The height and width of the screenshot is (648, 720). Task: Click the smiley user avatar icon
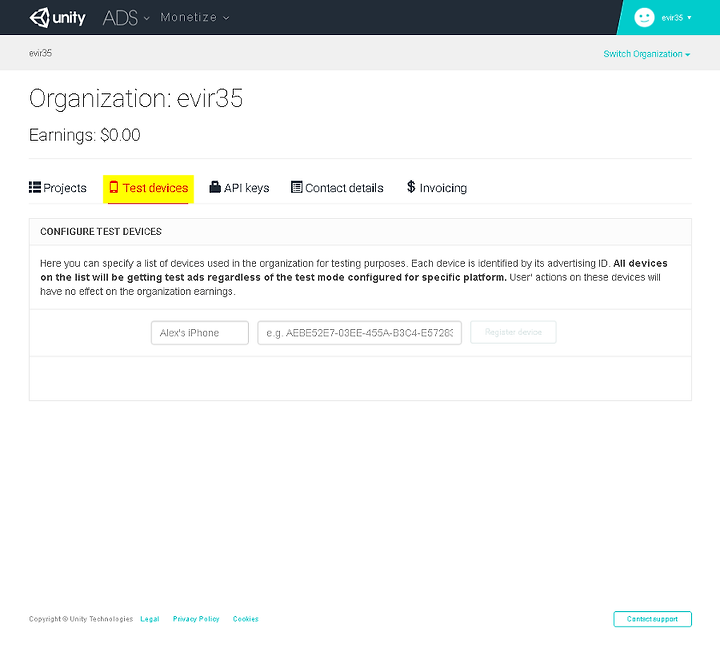point(644,17)
